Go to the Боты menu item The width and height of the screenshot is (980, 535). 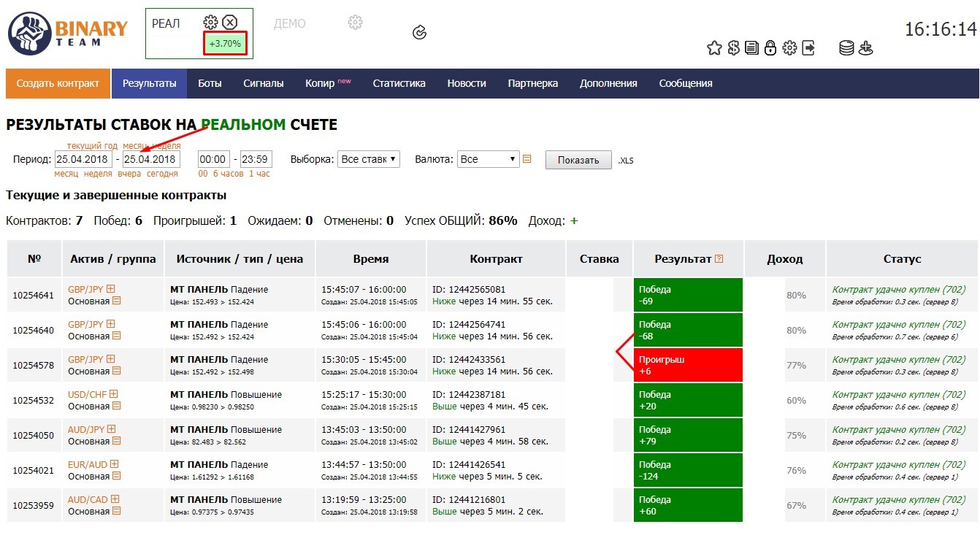pos(210,83)
